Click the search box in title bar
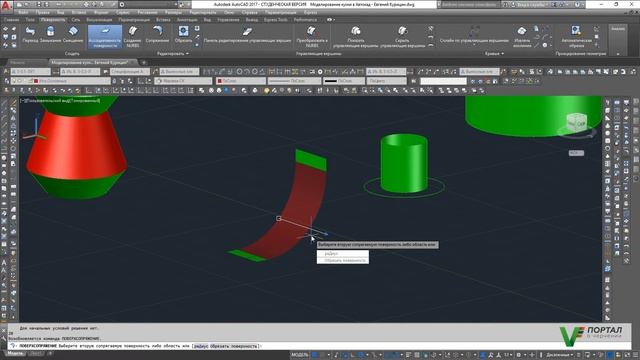The height and width of the screenshot is (360, 640). (469, 4)
